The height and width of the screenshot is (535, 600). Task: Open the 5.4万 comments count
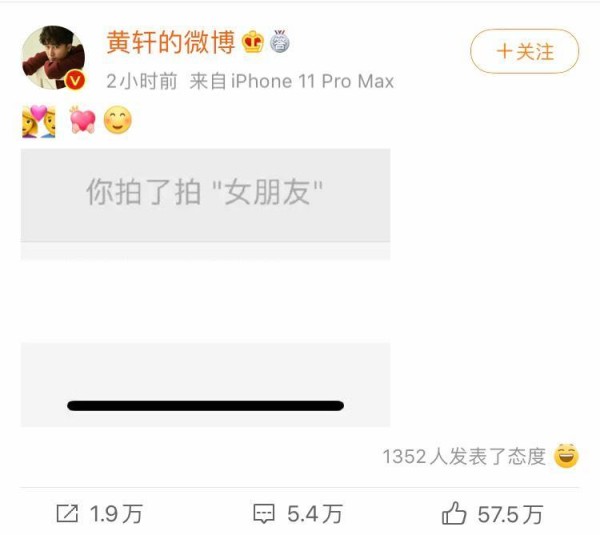[x=315, y=514]
